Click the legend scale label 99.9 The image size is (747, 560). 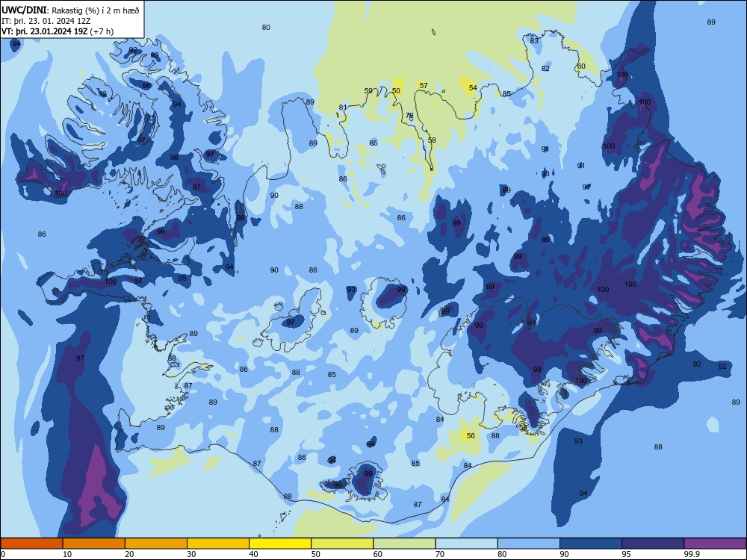(x=690, y=554)
